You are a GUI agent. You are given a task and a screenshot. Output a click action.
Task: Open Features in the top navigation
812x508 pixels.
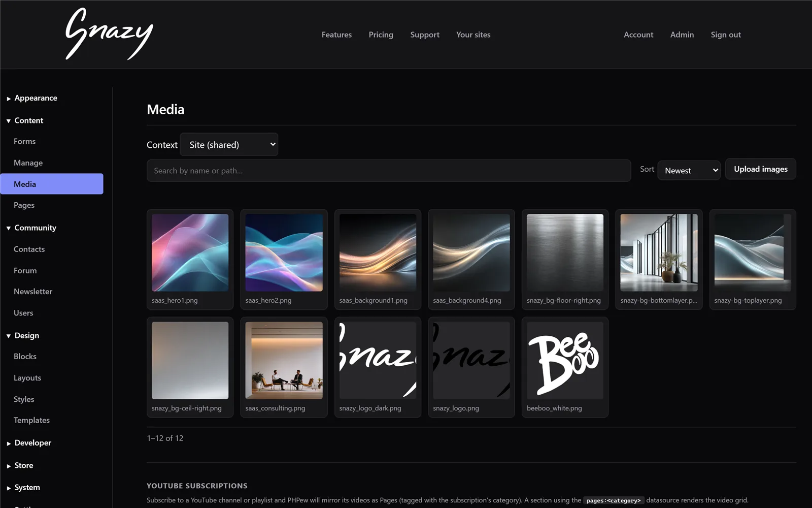coord(336,35)
